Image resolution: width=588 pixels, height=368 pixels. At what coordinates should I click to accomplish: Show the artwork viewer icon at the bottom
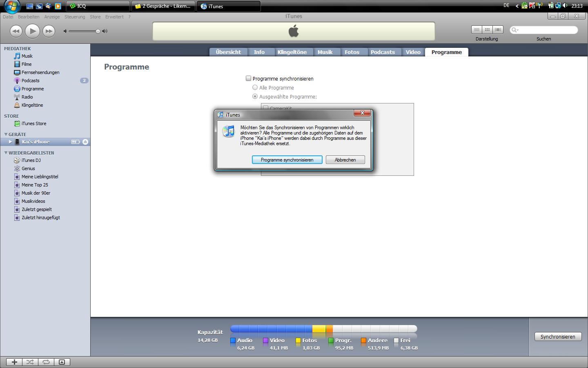pyautogui.click(x=62, y=362)
